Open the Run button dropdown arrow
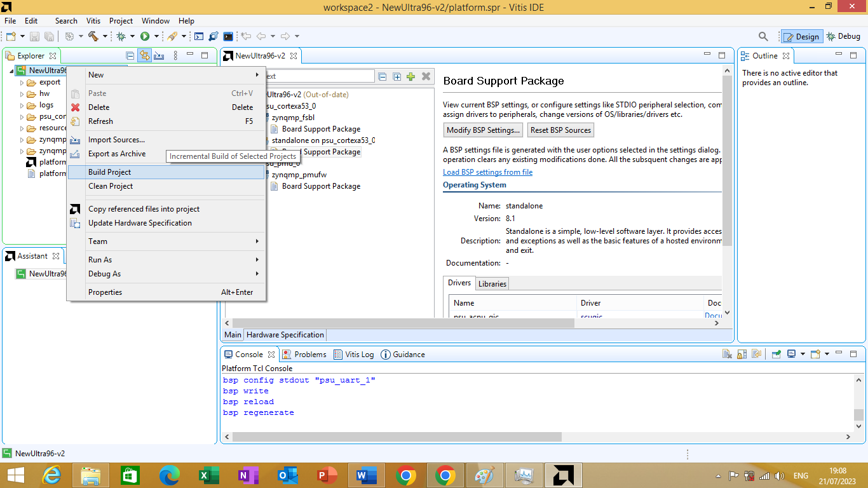This screenshot has height=488, width=868. [x=156, y=36]
